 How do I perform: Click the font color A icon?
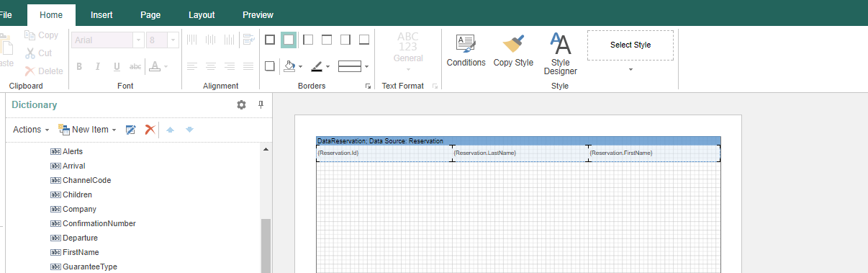tap(155, 66)
